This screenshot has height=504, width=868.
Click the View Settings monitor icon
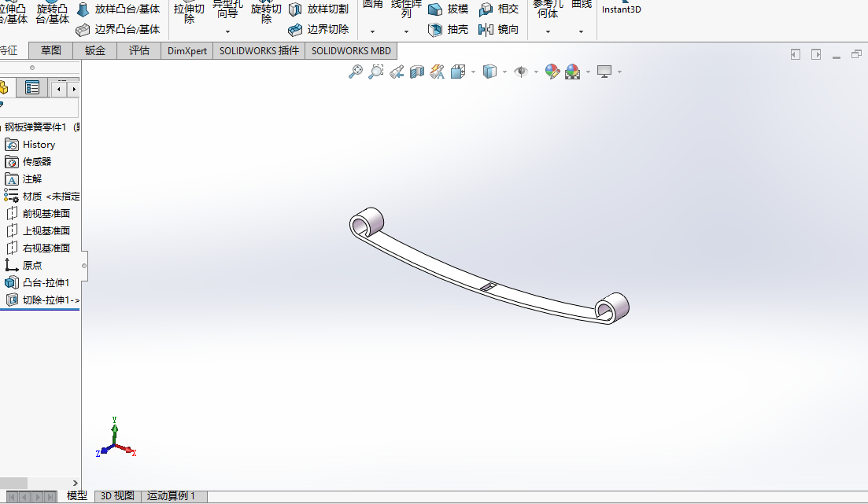coord(604,72)
